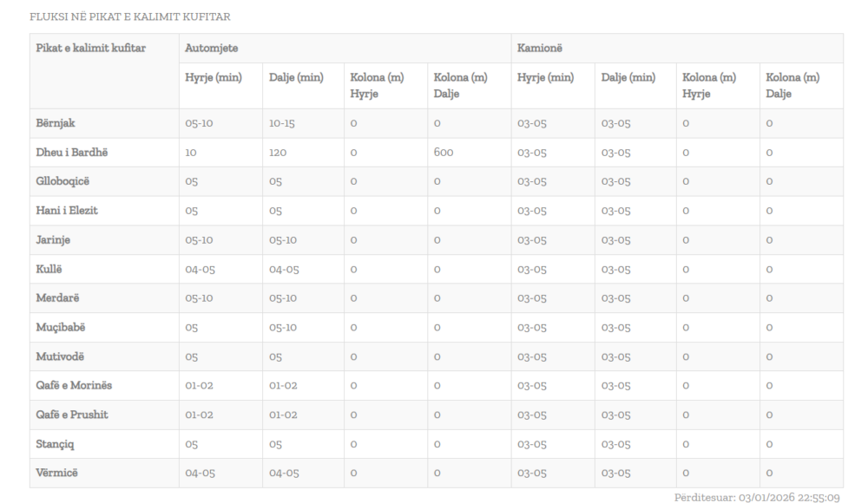Click the 'Pikat e kalimit kufitar' table header

point(91,48)
